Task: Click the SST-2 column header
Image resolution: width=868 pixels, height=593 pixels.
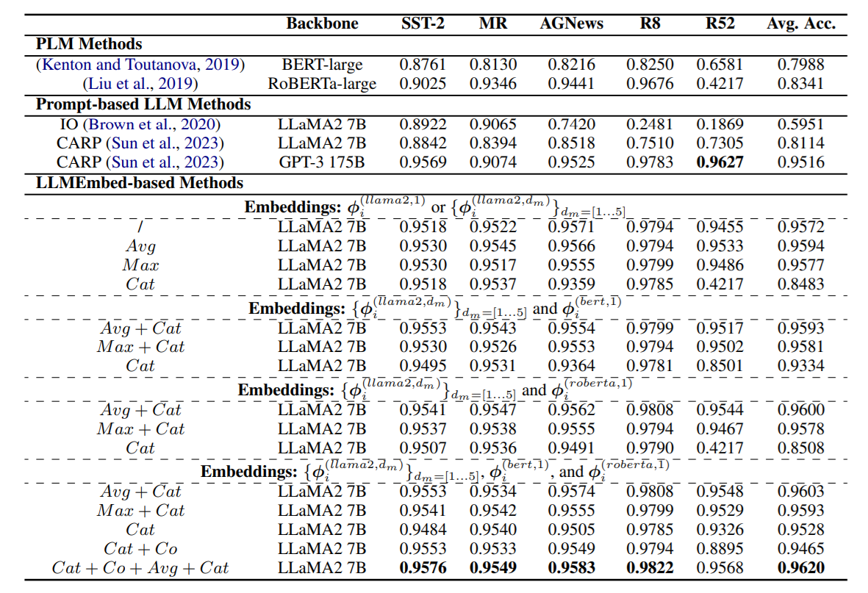Action: click(423, 24)
